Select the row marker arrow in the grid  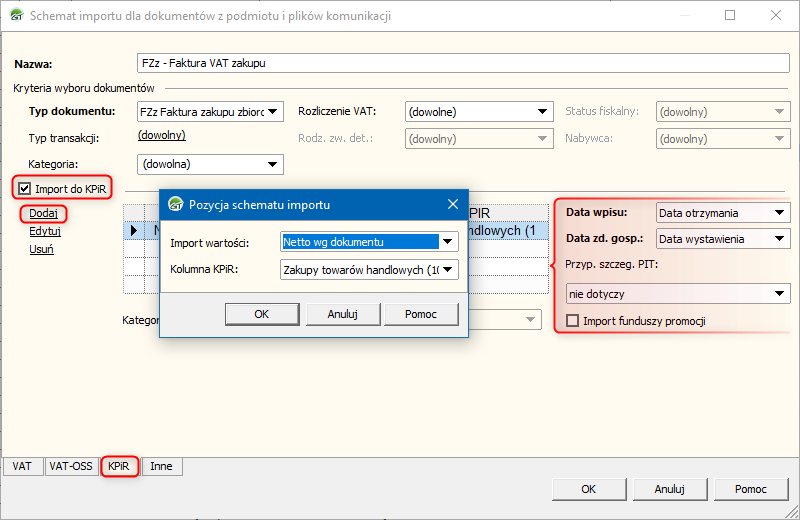click(x=134, y=231)
